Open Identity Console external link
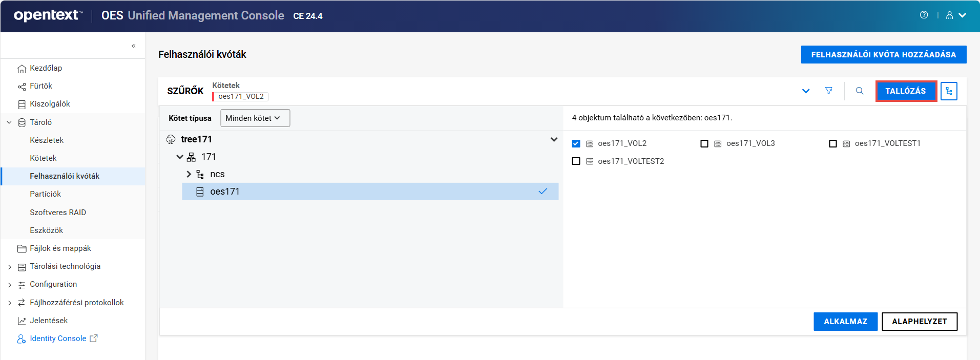Image resolution: width=980 pixels, height=360 pixels. [x=58, y=338]
